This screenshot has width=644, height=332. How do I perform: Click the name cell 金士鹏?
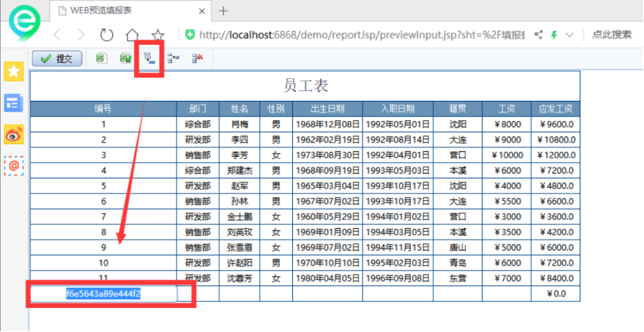pyautogui.click(x=239, y=217)
